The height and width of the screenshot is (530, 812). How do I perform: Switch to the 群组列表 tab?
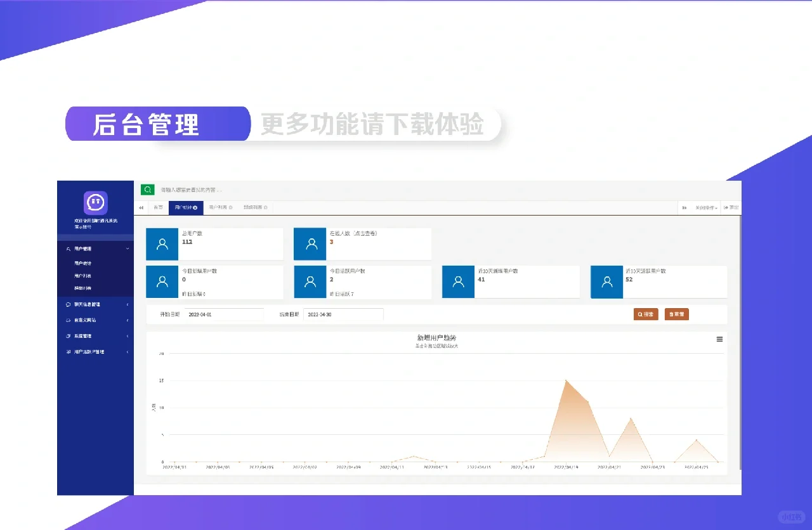(x=252, y=207)
